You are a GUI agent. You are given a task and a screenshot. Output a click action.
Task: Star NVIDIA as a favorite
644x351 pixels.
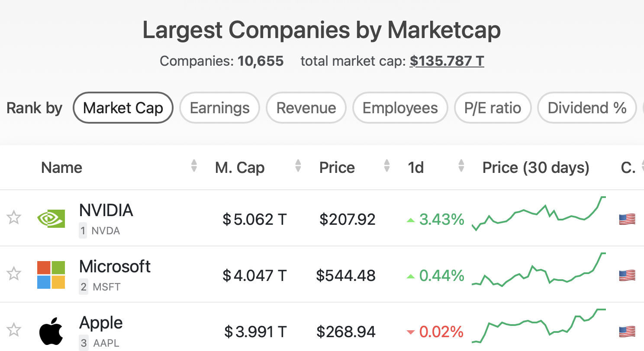14,217
